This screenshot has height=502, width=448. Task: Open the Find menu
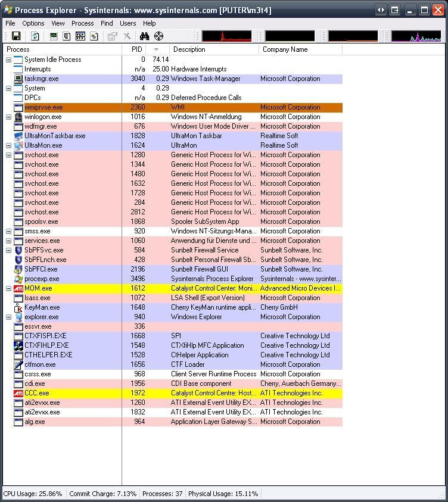(x=107, y=23)
